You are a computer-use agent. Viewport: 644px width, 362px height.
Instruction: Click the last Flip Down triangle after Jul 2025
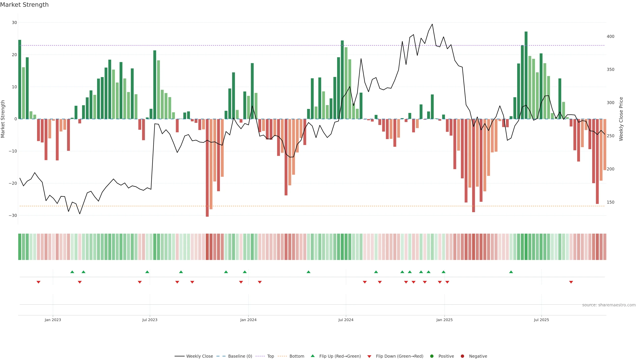[x=571, y=282]
